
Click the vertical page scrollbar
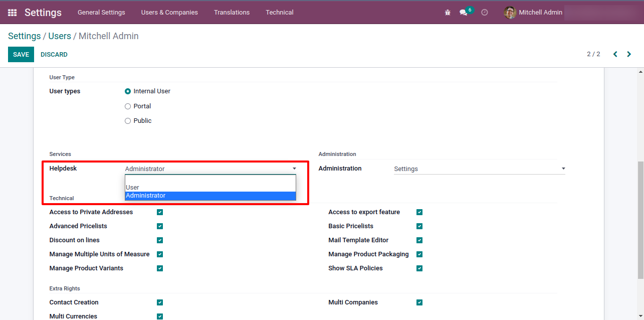click(x=640, y=220)
